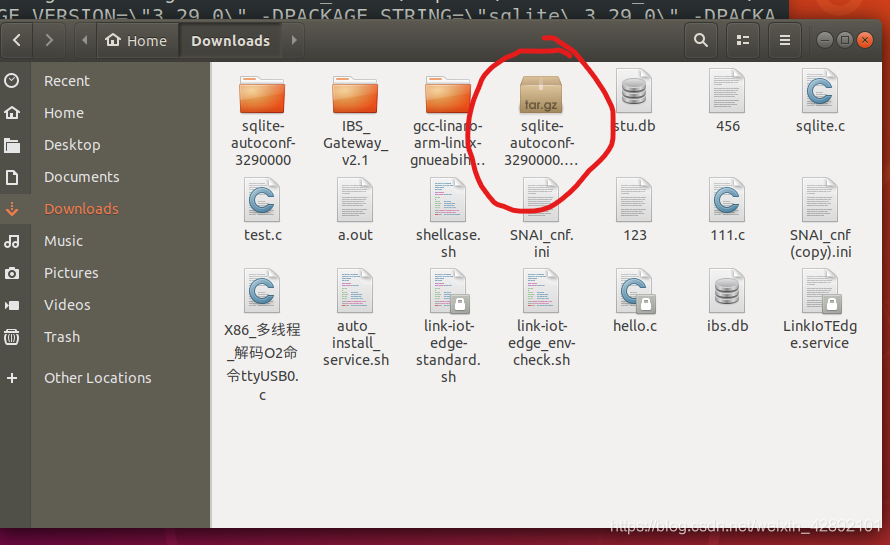Click the Documents page sidebar icon
This screenshot has height=545, width=890.
[12, 177]
